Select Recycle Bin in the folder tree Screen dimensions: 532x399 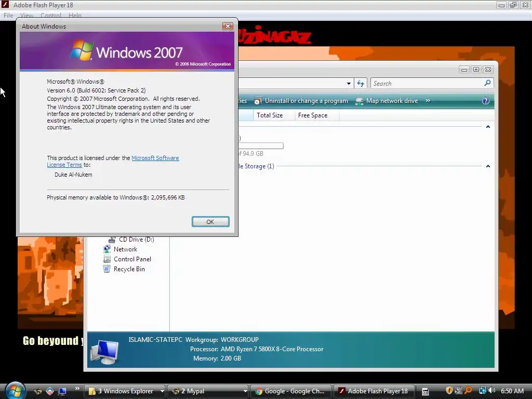(x=129, y=269)
